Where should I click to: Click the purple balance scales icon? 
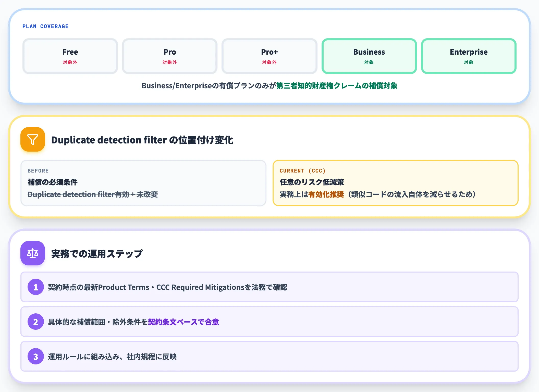[33, 253]
